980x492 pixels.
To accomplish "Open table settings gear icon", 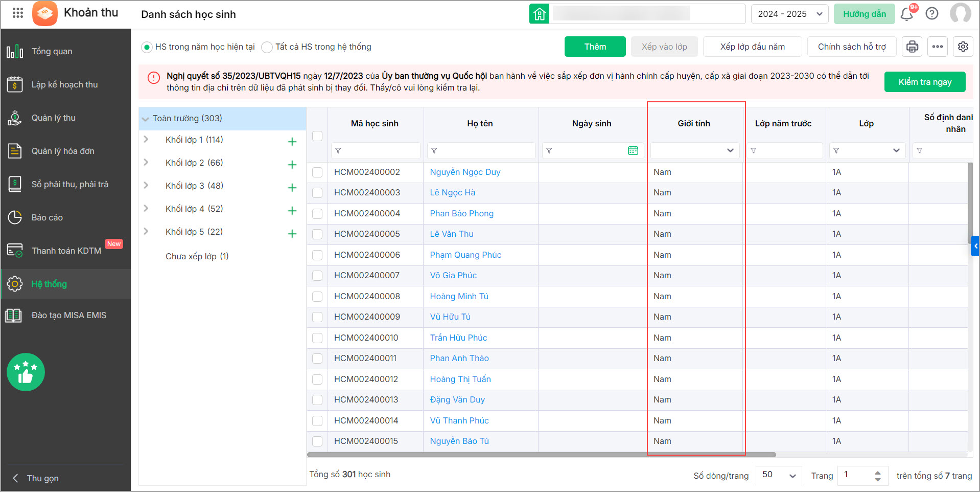I will point(963,47).
